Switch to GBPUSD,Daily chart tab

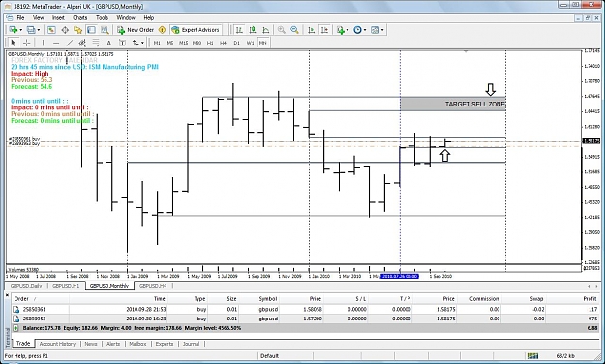point(26,286)
